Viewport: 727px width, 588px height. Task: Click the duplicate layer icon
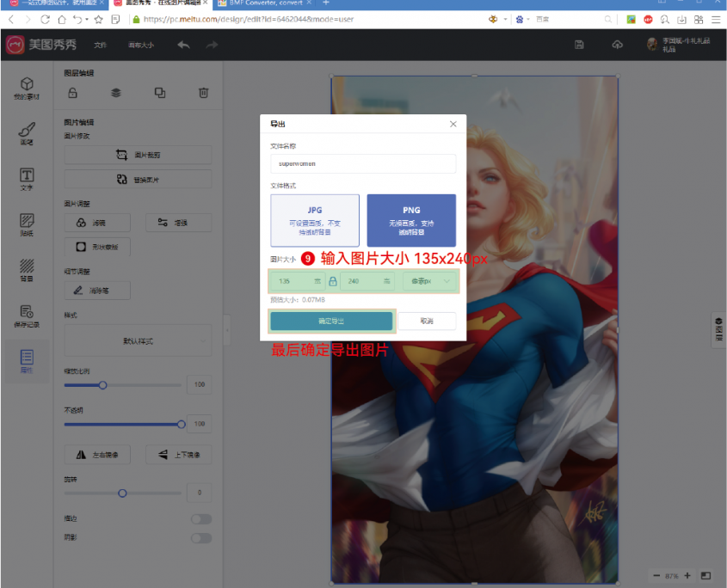160,93
